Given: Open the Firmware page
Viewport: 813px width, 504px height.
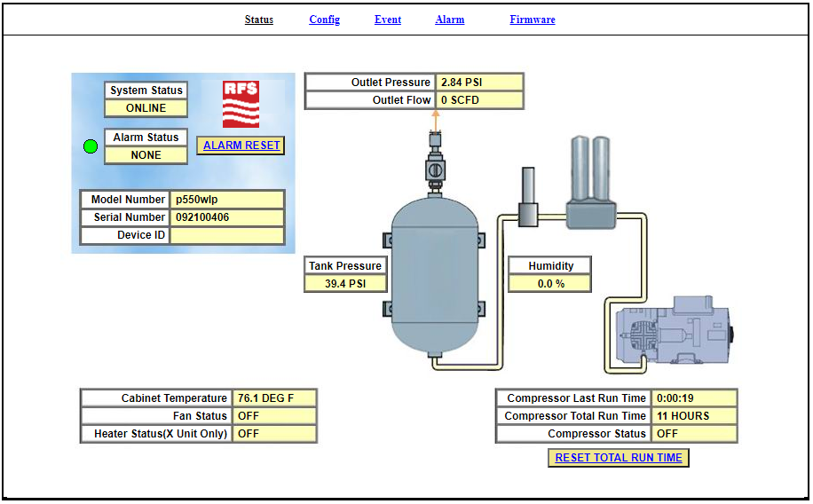Looking at the screenshot, I should (532, 20).
